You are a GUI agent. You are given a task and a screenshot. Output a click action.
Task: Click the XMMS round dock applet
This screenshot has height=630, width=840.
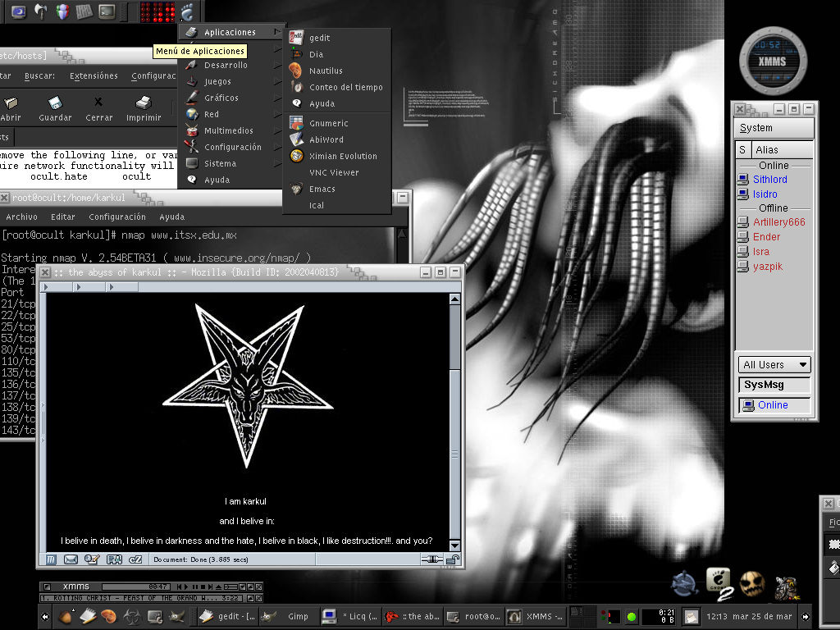[x=773, y=61]
